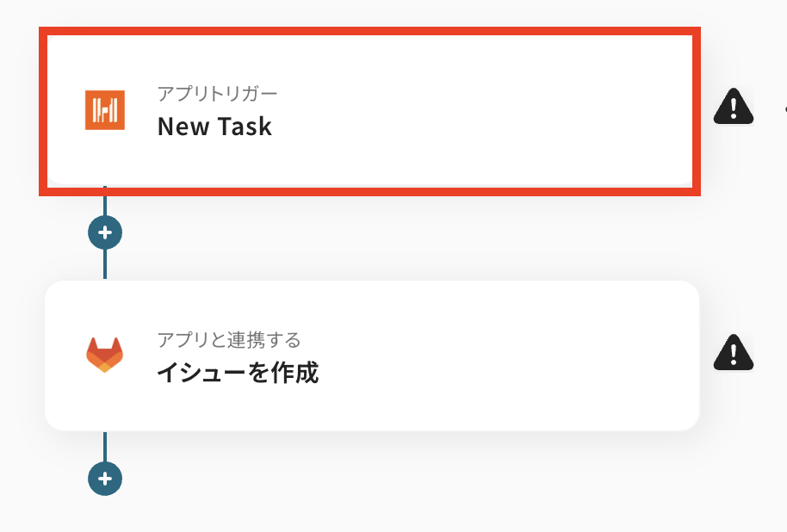Viewport: 787px width, 532px height.
Task: Click warning icon beside イシューを作成 step
Action: pos(733,352)
